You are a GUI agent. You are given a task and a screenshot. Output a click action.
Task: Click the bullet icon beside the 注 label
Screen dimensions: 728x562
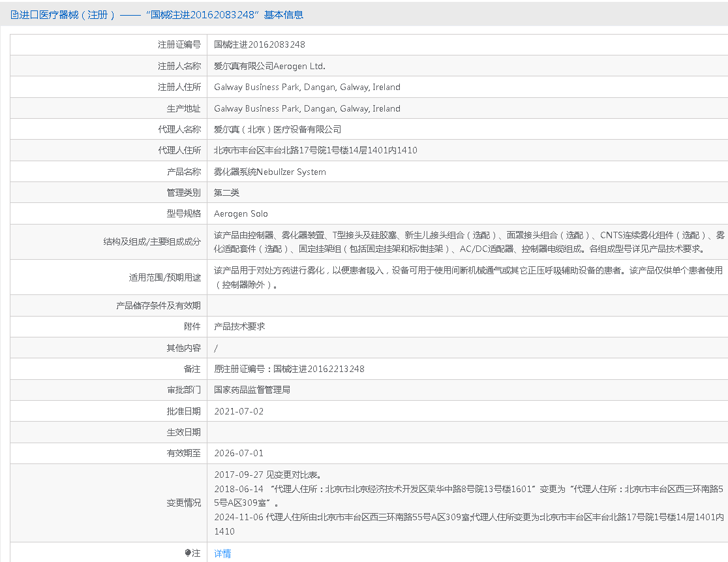pos(189,554)
